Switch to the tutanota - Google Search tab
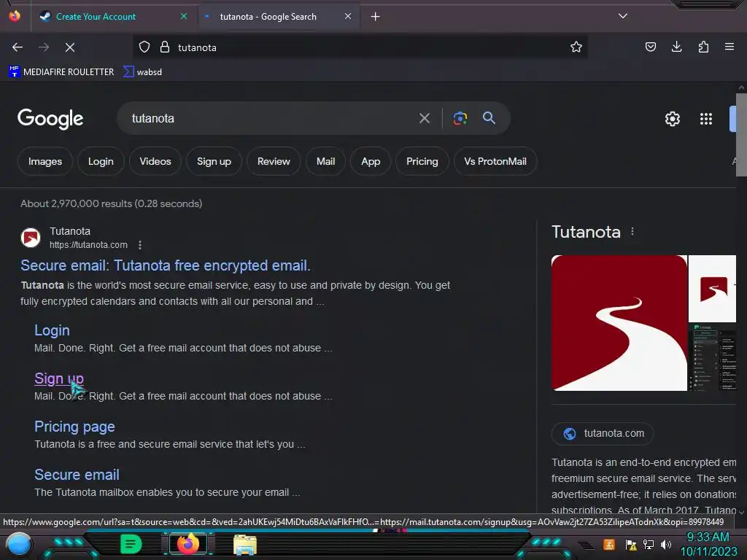This screenshot has height=560, width=747. (x=278, y=17)
